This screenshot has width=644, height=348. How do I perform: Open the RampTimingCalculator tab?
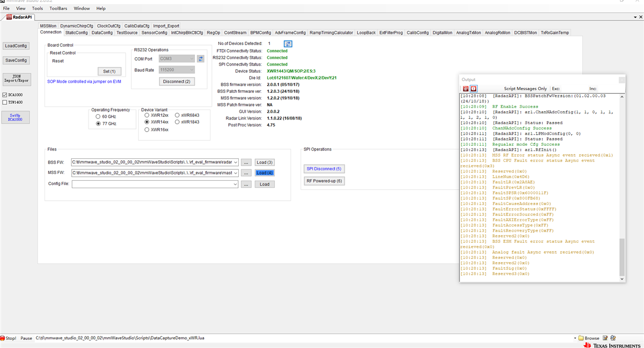[331, 32]
